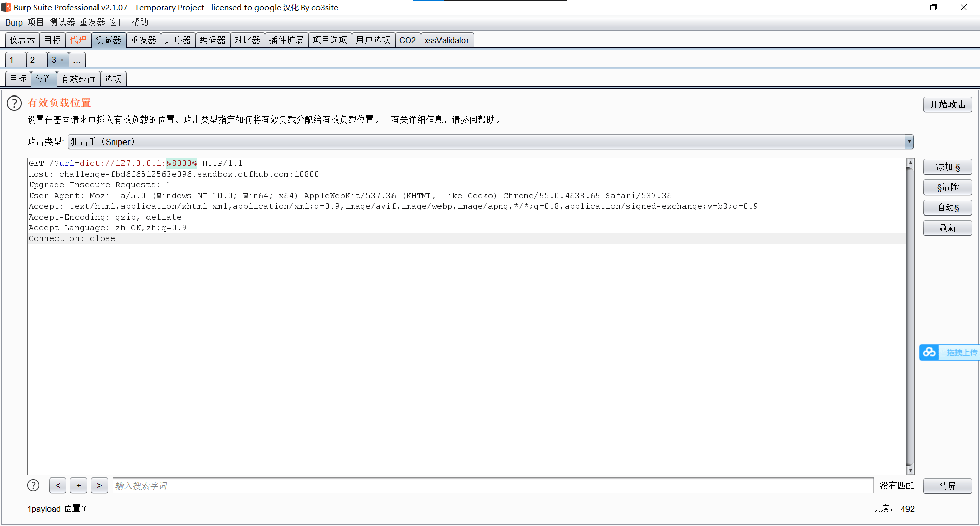Click the 自动§ payload marker button

tap(947, 207)
